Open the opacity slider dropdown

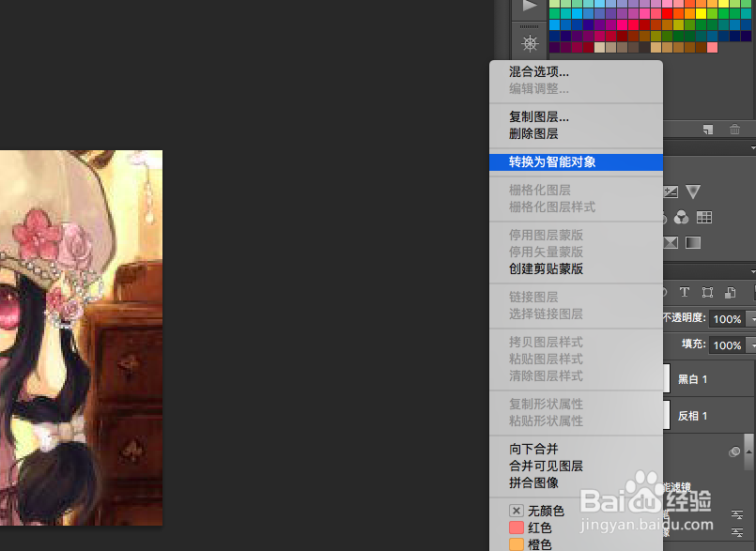tap(751, 318)
